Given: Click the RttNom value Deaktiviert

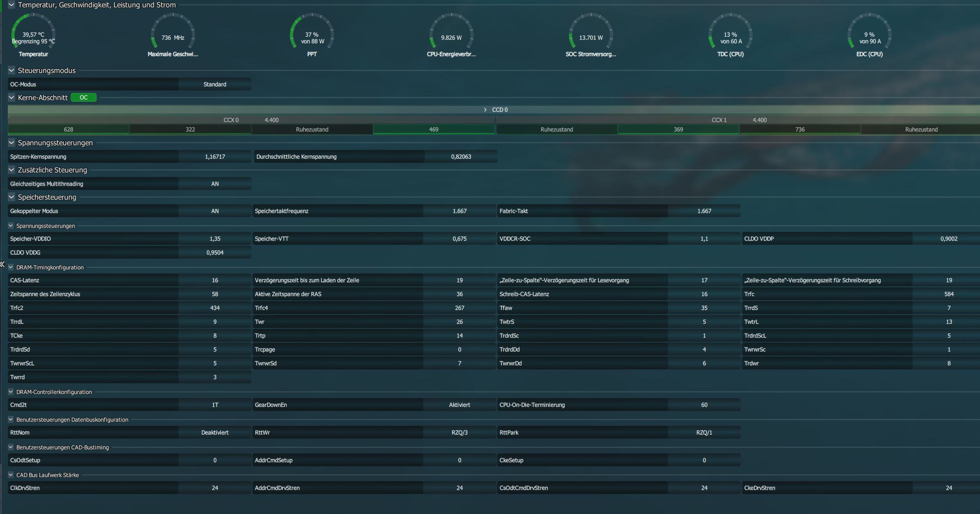Looking at the screenshot, I should click(215, 432).
